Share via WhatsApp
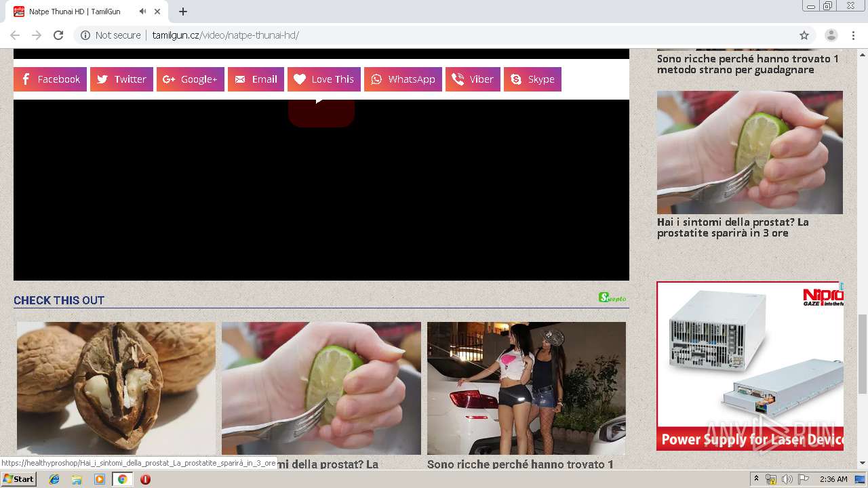Image resolution: width=868 pixels, height=488 pixels. click(x=403, y=79)
